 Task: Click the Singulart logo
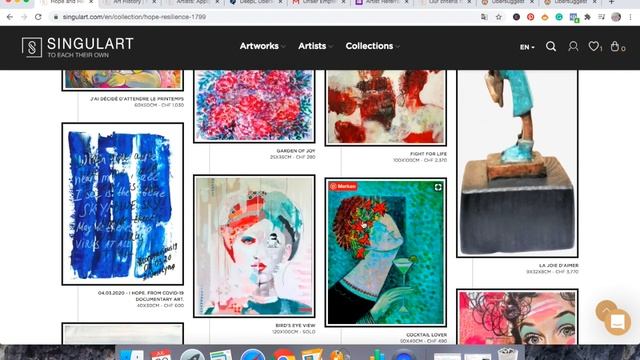tap(78, 47)
